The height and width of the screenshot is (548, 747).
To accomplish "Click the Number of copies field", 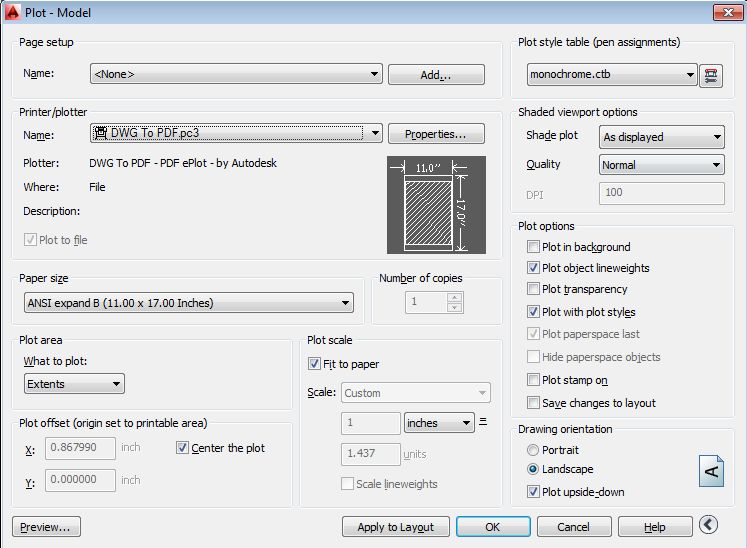I will 426,302.
